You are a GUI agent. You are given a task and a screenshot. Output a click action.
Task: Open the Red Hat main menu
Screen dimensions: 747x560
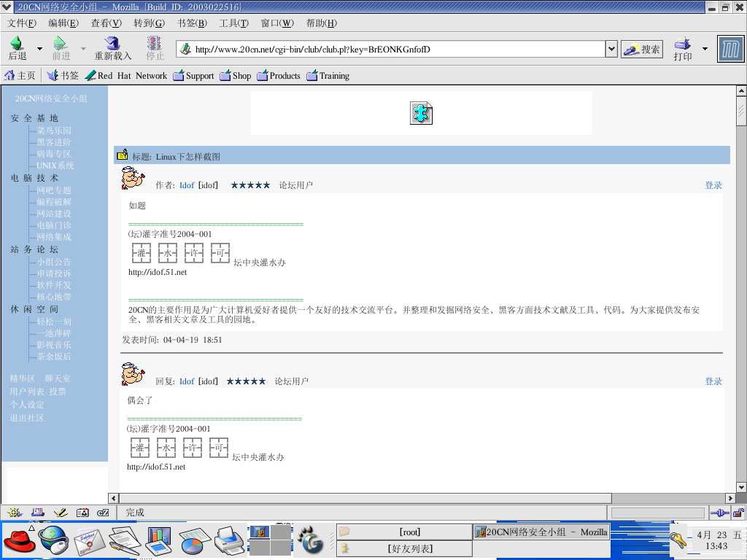19,540
